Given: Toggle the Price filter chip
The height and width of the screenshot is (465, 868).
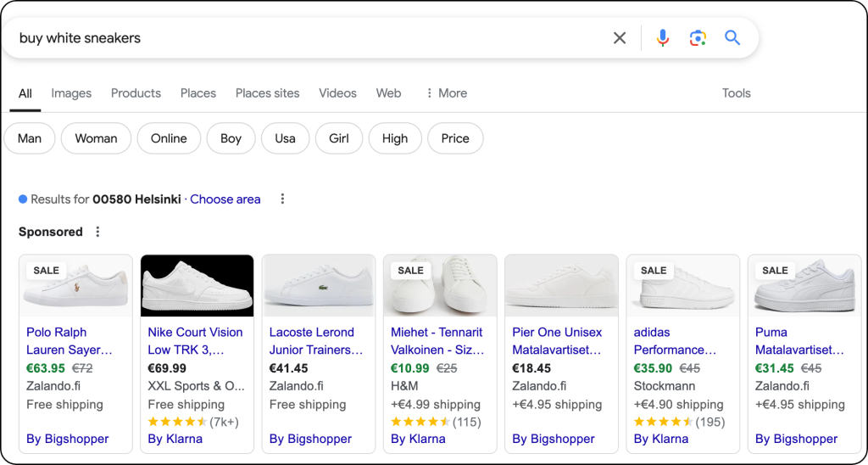Looking at the screenshot, I should (x=455, y=138).
